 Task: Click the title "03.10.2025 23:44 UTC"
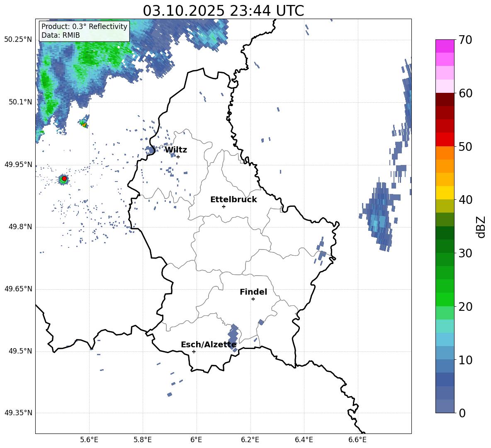223,11
